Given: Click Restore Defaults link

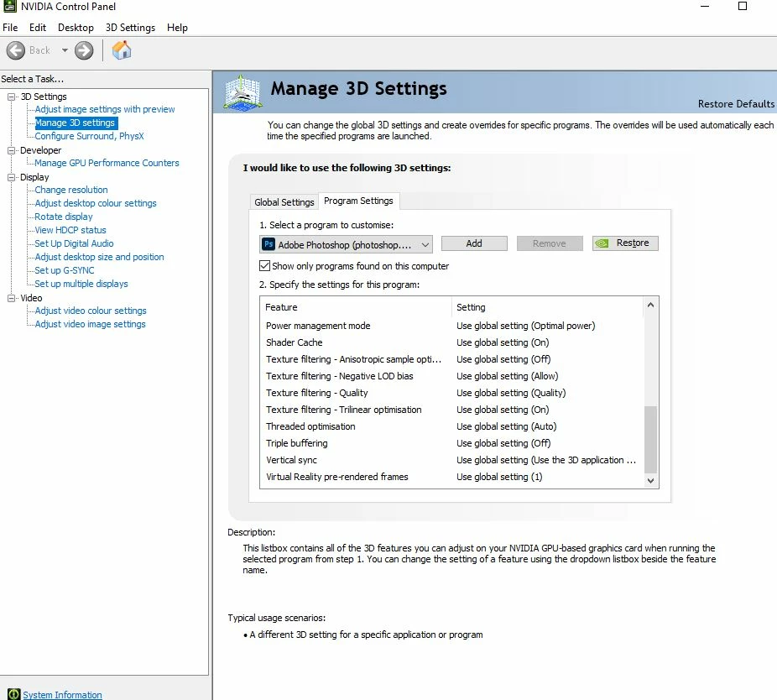Looking at the screenshot, I should (x=736, y=104).
